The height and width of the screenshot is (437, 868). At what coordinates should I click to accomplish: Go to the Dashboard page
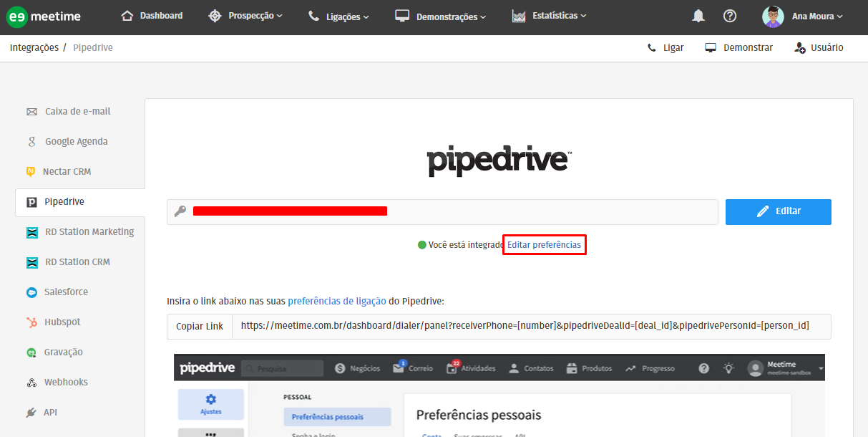tap(152, 16)
